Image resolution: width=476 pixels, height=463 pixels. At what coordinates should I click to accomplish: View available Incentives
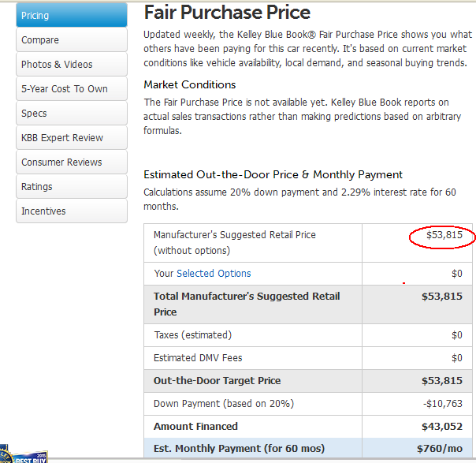point(72,211)
